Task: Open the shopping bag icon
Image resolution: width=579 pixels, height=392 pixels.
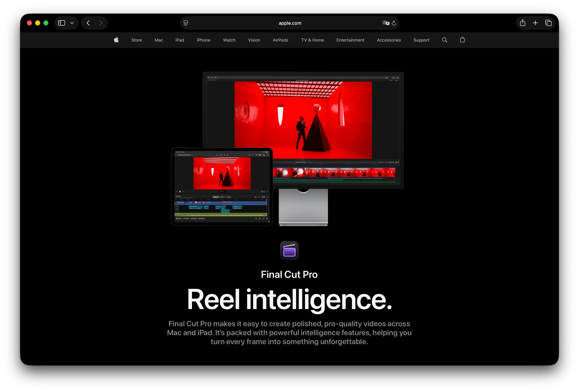Action: coord(462,40)
